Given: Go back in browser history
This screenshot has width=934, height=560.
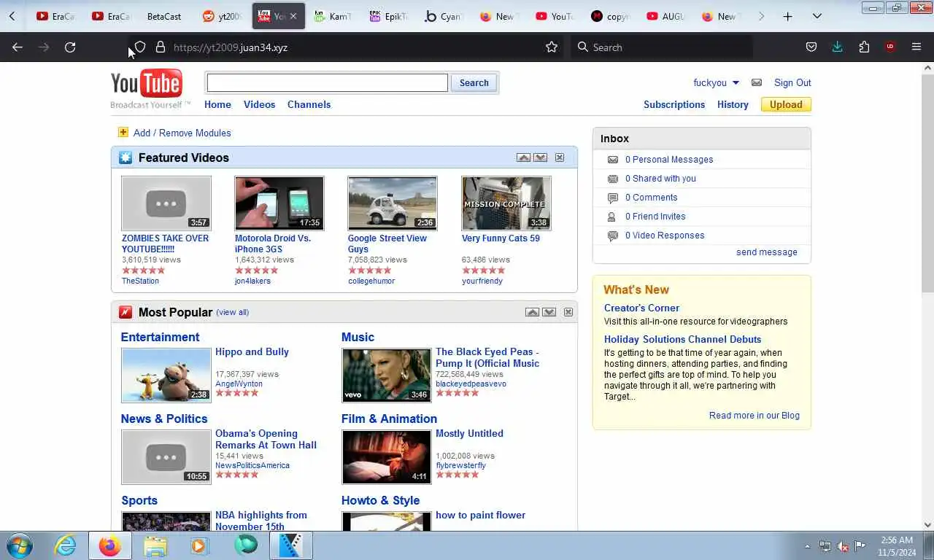Looking at the screenshot, I should click(18, 47).
